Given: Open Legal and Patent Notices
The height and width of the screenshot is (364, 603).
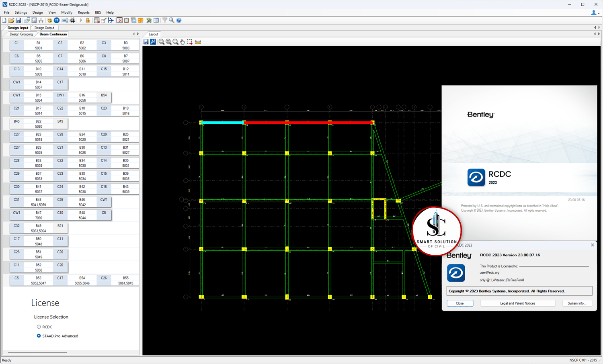Looking at the screenshot, I should coord(518,303).
